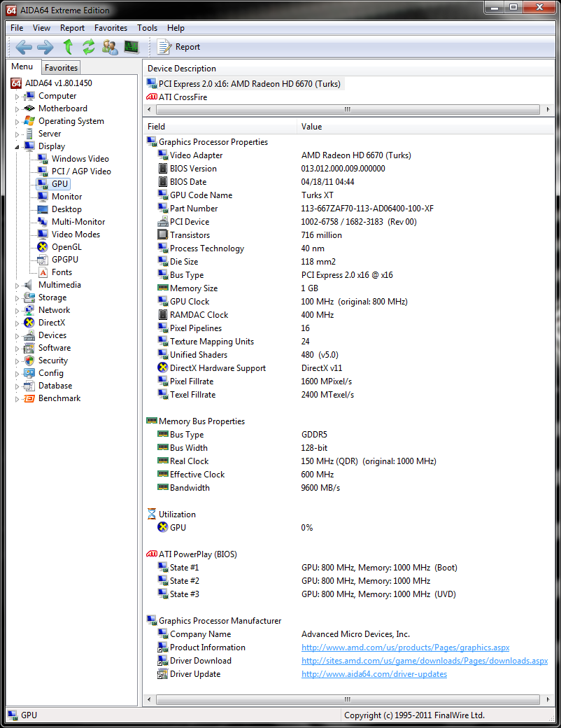This screenshot has width=561, height=728.
Task: Expand the Storage tree node
Action: tap(17, 298)
